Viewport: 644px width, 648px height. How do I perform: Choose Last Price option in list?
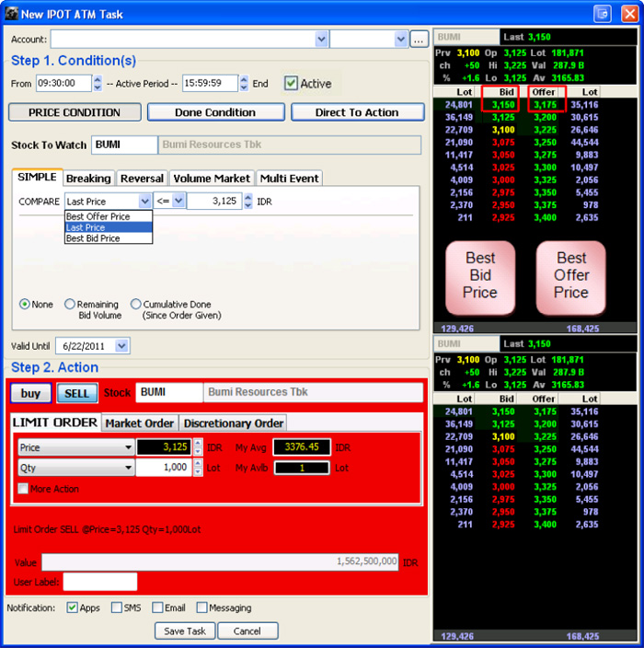click(109, 227)
